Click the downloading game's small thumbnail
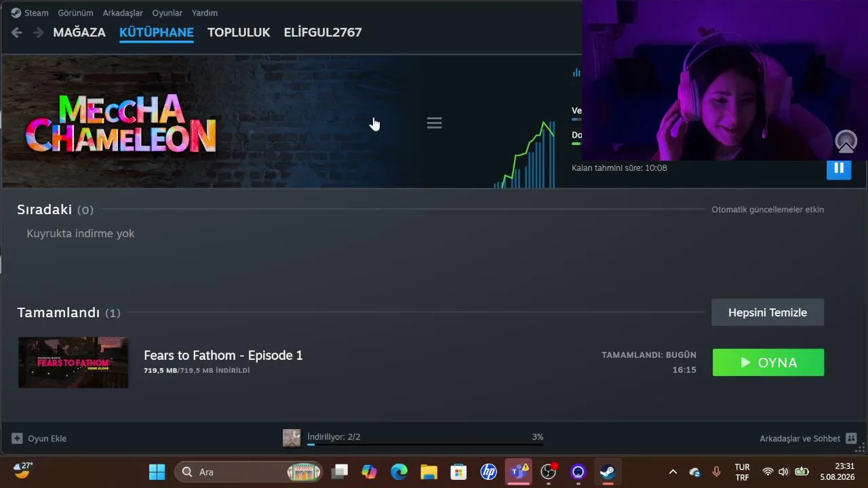Screen dimensions: 868x488 click(292, 438)
